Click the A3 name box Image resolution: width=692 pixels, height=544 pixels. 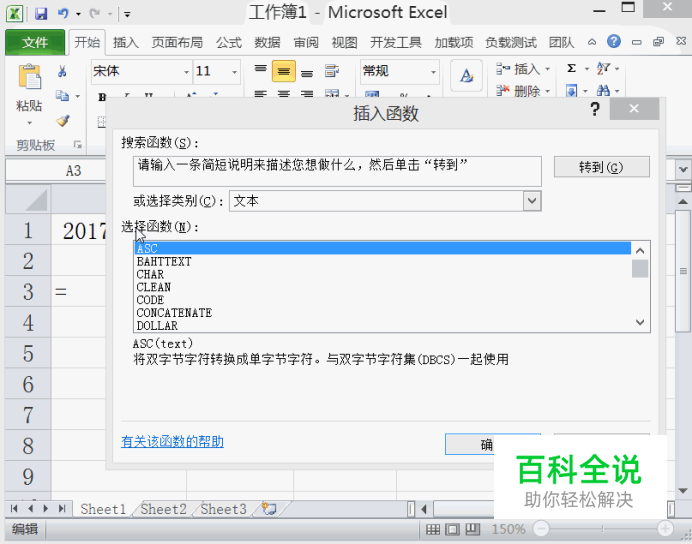[56, 171]
